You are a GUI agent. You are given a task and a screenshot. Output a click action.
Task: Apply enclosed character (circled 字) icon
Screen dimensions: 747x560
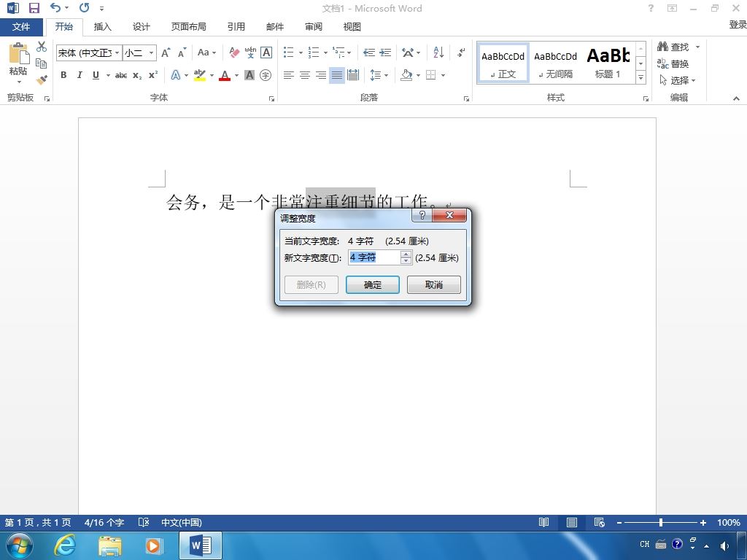(266, 75)
